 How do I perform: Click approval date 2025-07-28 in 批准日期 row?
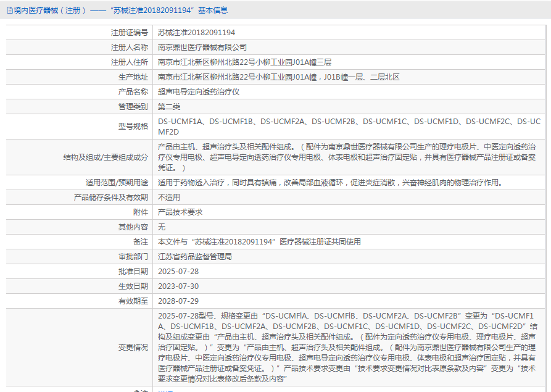tap(178, 272)
